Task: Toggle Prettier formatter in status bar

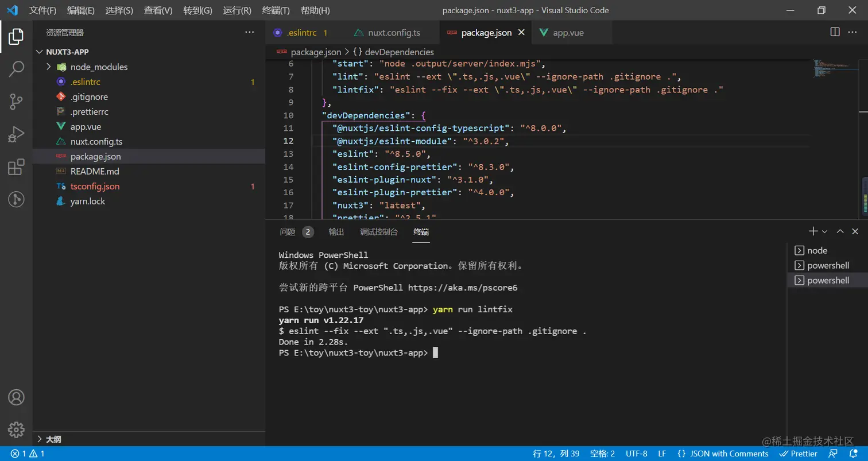Action: click(798, 454)
